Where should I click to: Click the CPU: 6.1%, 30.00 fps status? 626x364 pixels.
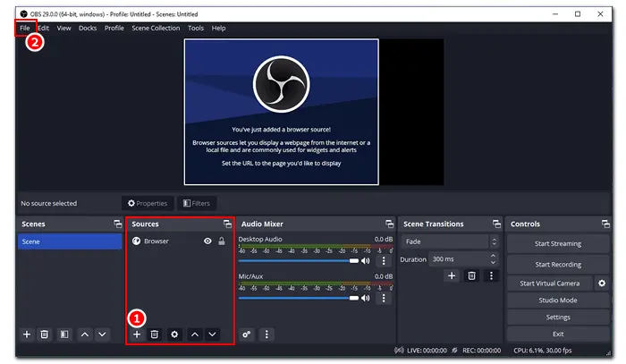[x=543, y=351]
